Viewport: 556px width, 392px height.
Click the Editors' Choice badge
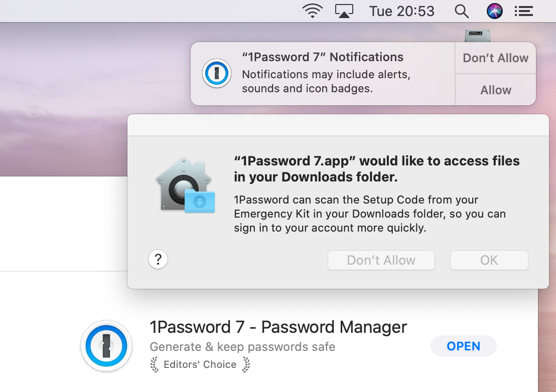200,364
